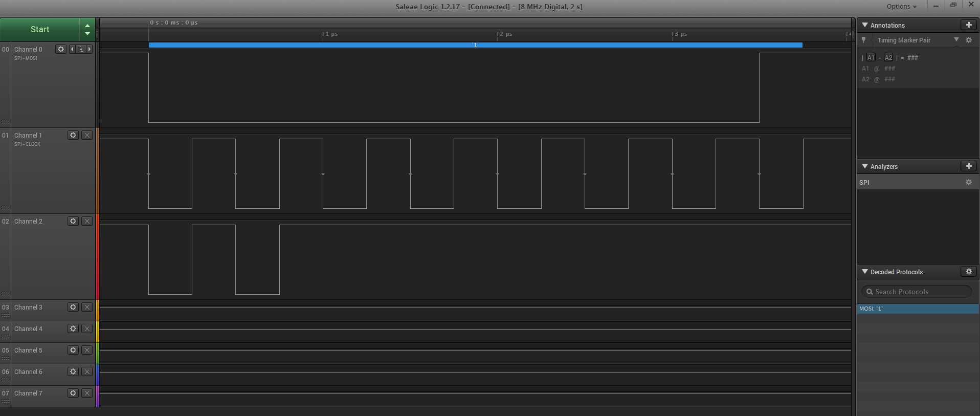Open SPI analyzer settings gear
This screenshot has height=416, width=980.
coord(968,182)
